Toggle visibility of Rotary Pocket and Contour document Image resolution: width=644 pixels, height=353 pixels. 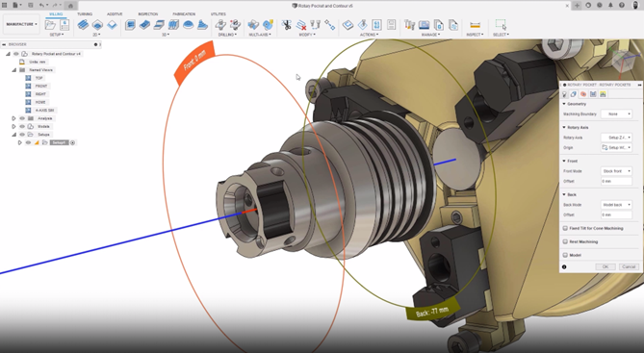(16, 54)
